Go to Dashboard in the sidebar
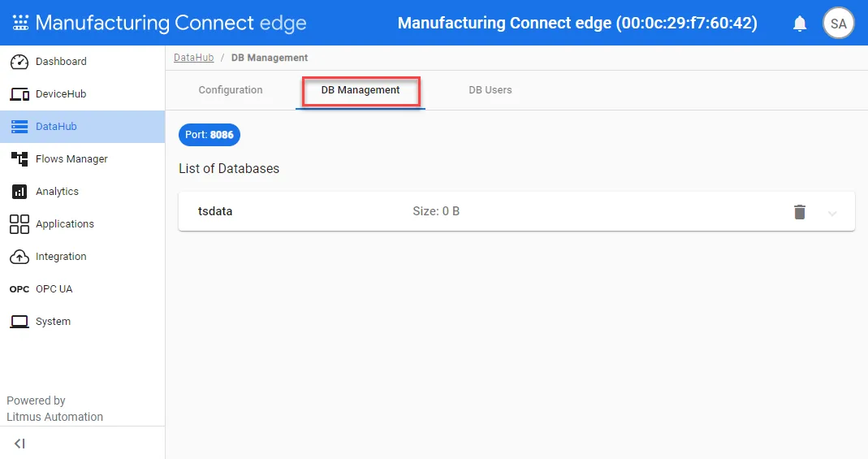 pyautogui.click(x=83, y=62)
